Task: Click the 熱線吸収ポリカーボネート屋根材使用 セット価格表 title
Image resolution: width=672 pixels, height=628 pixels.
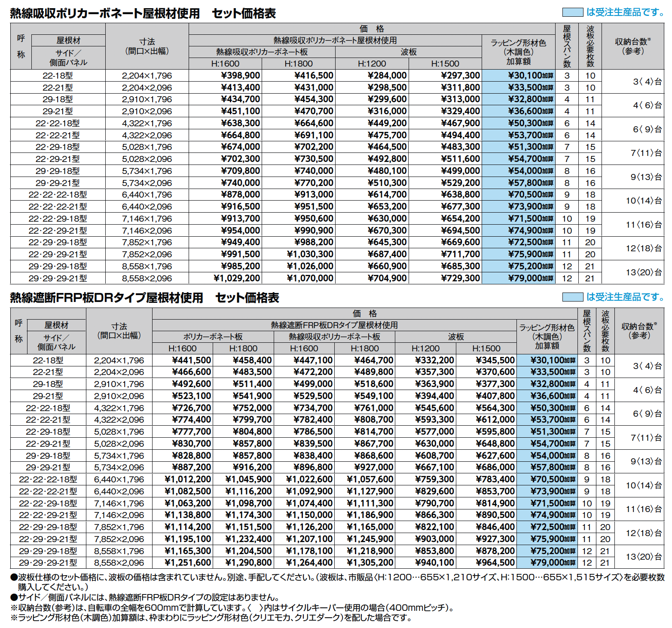Action: (143, 13)
